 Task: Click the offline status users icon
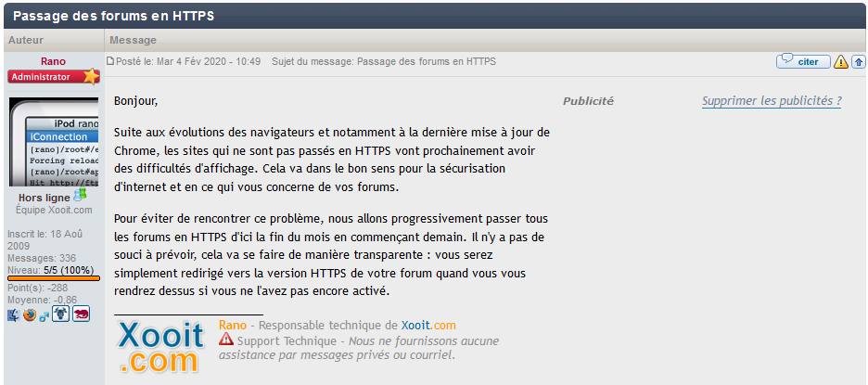80,195
